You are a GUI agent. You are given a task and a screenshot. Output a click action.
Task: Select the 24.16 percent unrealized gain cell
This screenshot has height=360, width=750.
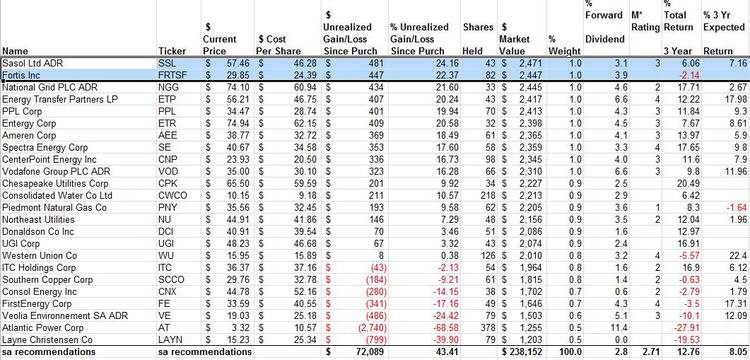(x=424, y=63)
